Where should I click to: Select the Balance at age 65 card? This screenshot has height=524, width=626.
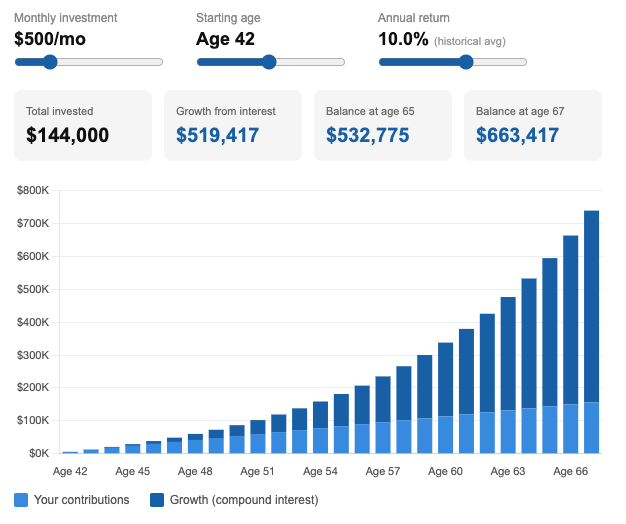[383, 125]
